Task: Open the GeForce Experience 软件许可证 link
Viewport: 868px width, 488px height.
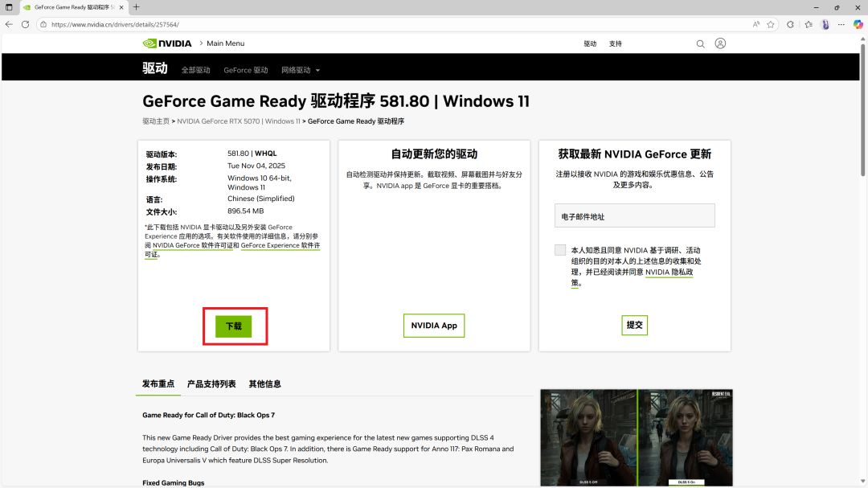Action: (280, 245)
